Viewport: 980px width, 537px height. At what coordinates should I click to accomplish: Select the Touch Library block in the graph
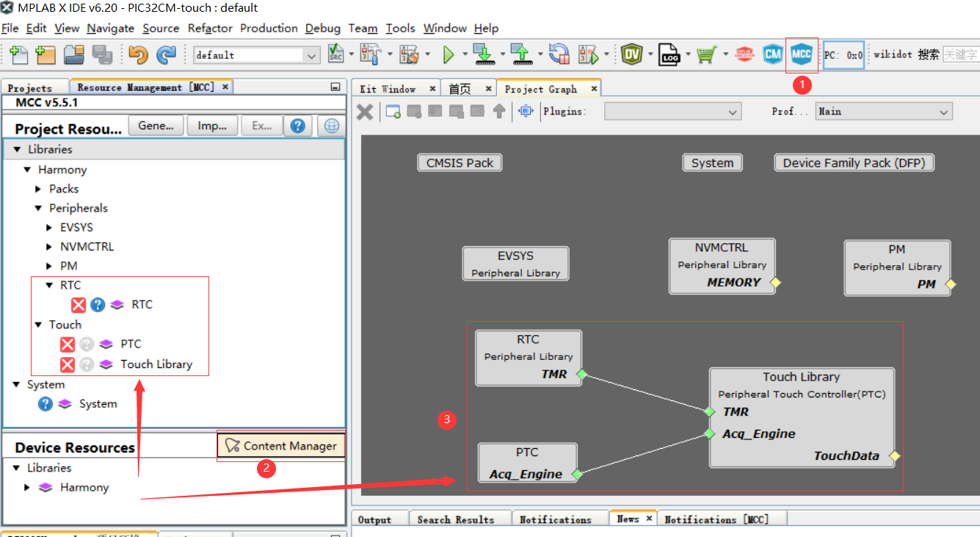pos(802,417)
